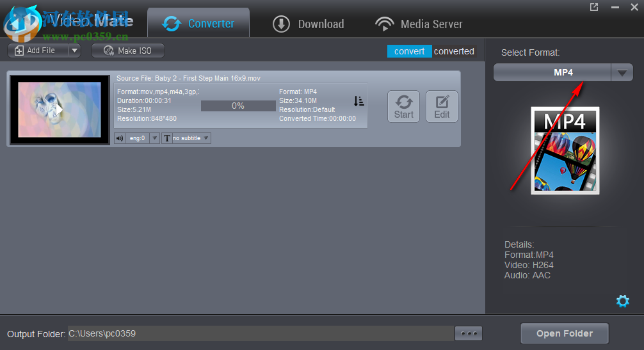Click "Resolution:Default" output text

tap(307, 109)
